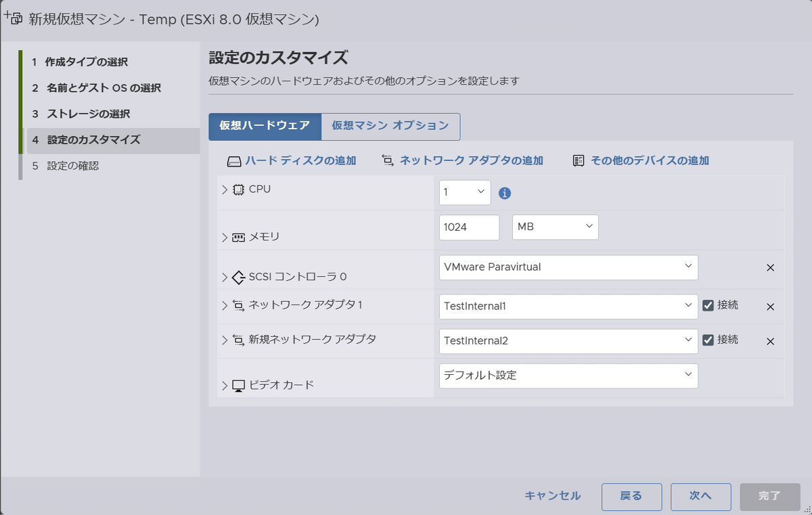Click the キャンセル button
Viewport: 812px width, 515px height.
[x=553, y=496]
